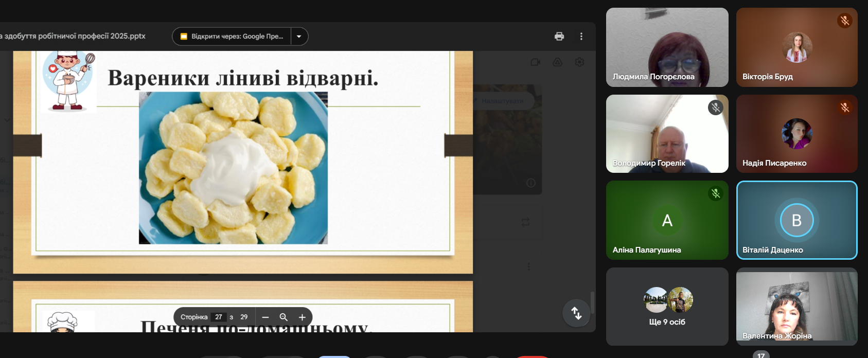Screen dimensions: 868x358
Task: Select Володимир Горелік video tile
Action: coord(667,134)
